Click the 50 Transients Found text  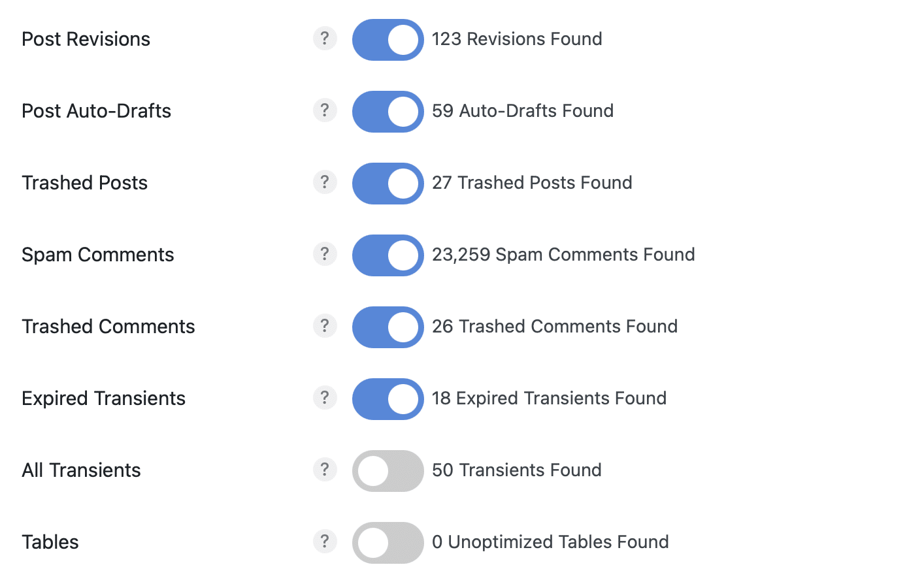click(516, 470)
